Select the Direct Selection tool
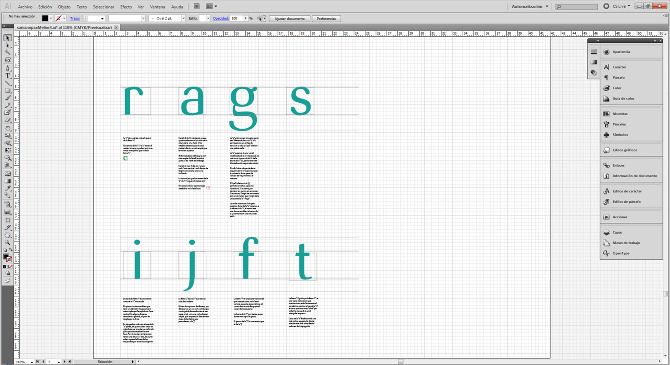670x365 pixels. (x=7, y=45)
